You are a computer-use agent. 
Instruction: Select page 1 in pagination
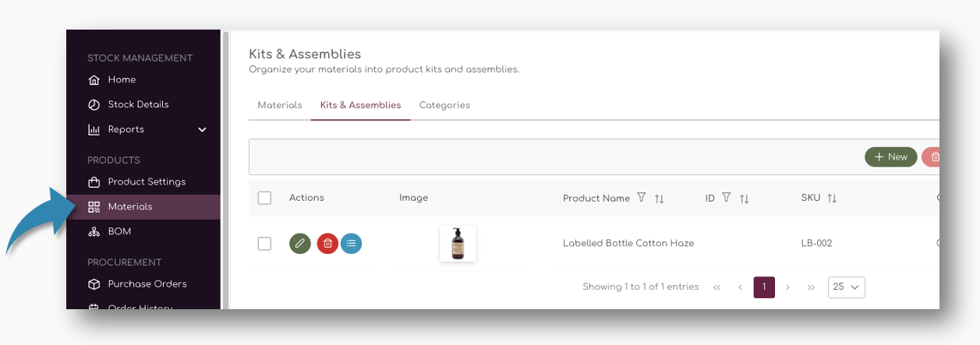pos(764,287)
